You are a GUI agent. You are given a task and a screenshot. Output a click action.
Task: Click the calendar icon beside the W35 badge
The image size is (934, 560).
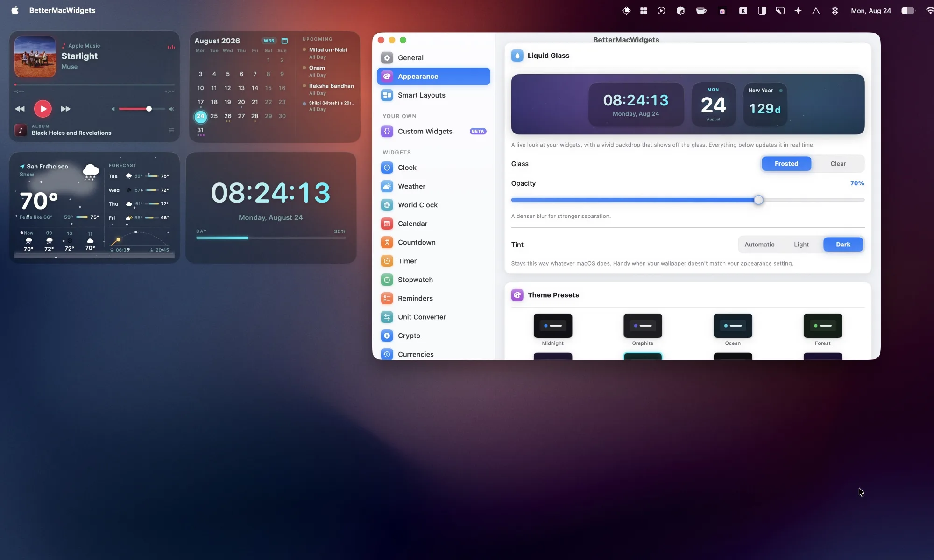click(x=284, y=41)
